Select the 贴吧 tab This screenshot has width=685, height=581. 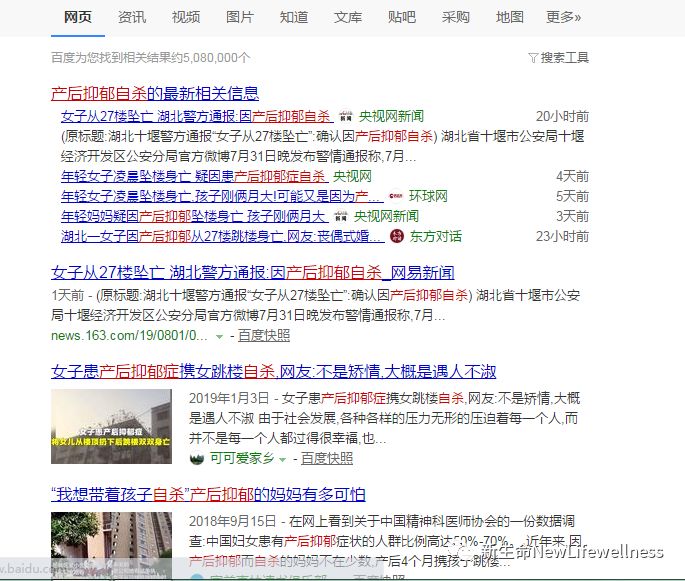point(402,17)
